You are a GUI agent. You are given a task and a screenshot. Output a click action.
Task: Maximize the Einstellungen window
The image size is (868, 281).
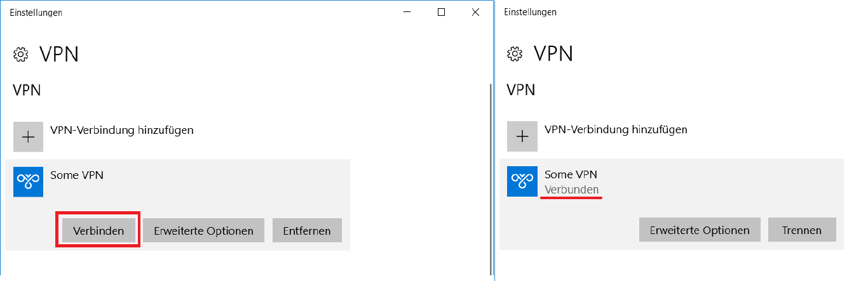point(442,12)
